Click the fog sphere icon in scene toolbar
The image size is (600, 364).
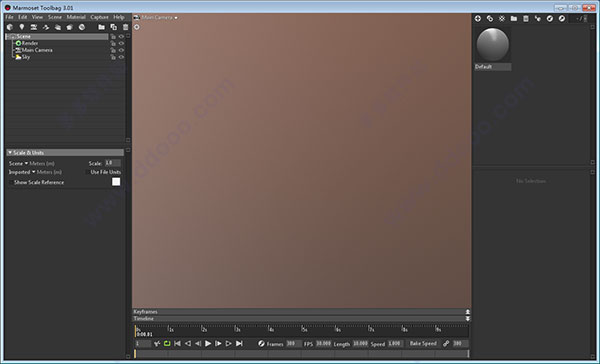click(82, 27)
